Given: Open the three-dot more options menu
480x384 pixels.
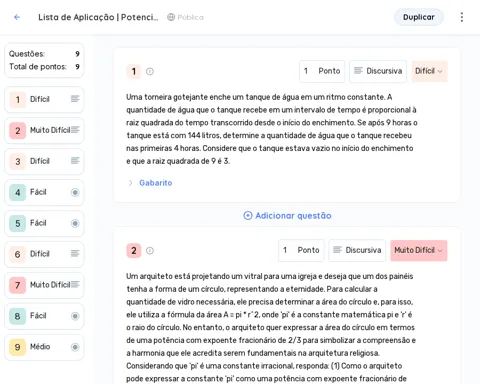Looking at the screenshot, I should tap(462, 17).
